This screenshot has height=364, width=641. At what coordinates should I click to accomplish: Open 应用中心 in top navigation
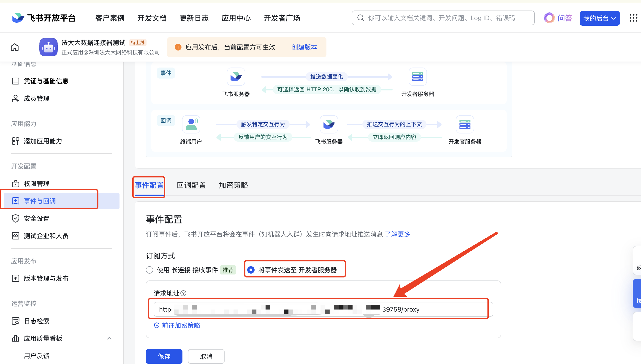click(x=236, y=18)
